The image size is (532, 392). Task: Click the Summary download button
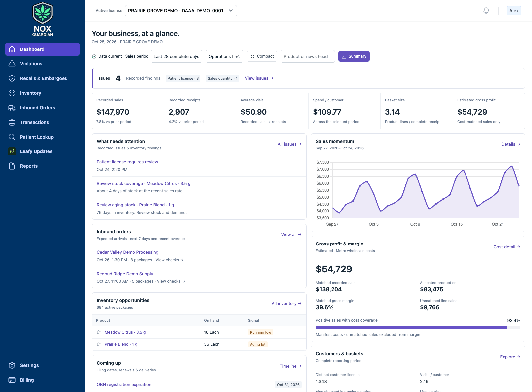pyautogui.click(x=354, y=56)
